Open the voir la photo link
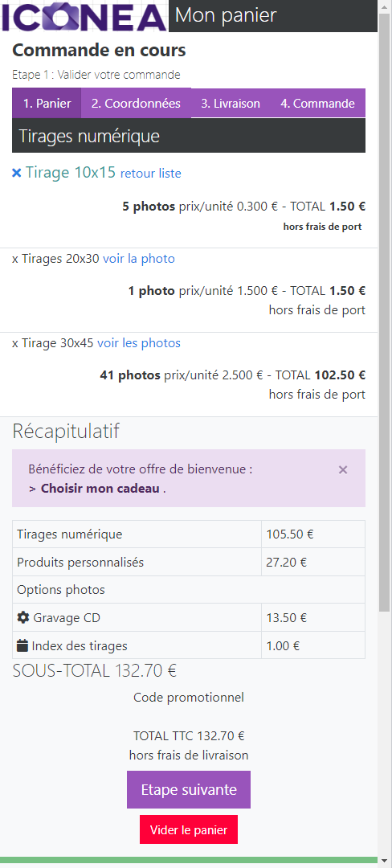This screenshot has height=868, width=392. (x=139, y=259)
